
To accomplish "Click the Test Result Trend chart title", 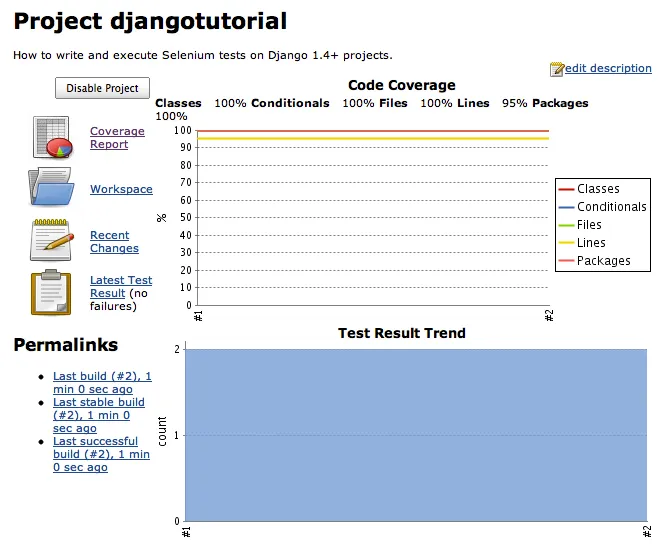I will click(x=402, y=333).
